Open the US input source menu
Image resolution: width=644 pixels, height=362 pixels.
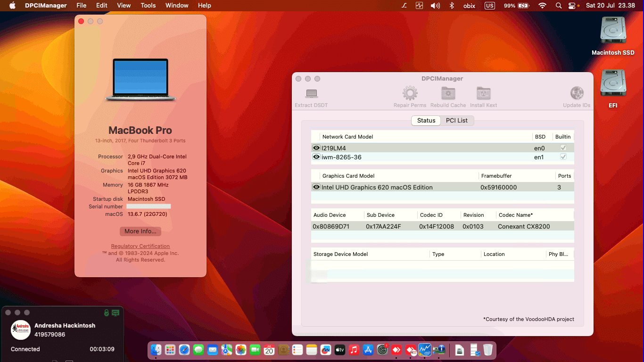click(489, 6)
